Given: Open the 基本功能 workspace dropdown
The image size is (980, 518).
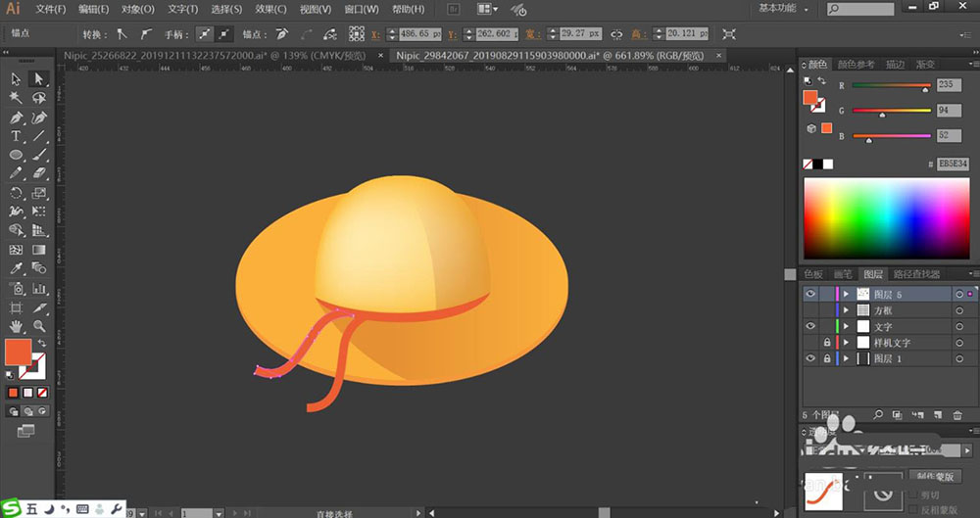Looking at the screenshot, I should pos(783,9).
